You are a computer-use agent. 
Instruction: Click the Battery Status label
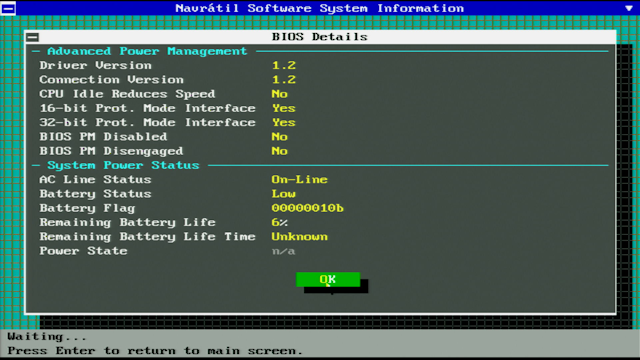[x=96, y=194]
